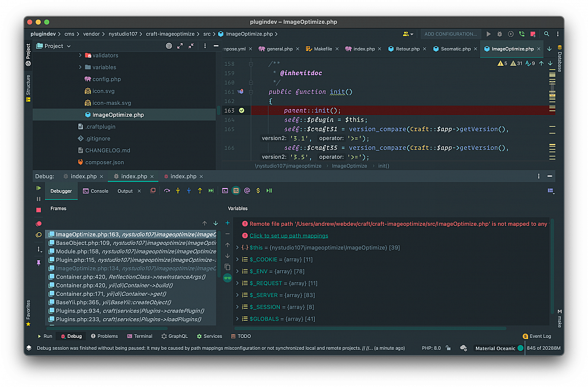The height and width of the screenshot is (387, 588).
Task: Go to previous frame with the up arrow
Action: [204, 223]
